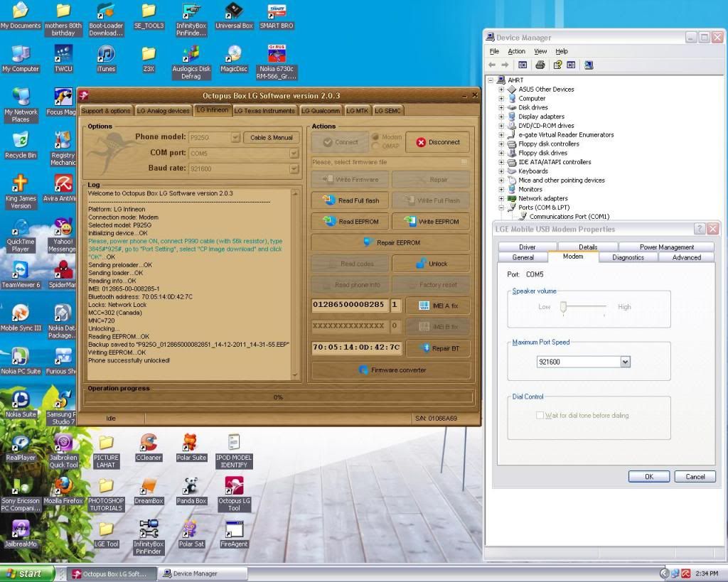Open the Maximum Port Speed dropdown
728x582 pixels.
pyautogui.click(x=626, y=362)
